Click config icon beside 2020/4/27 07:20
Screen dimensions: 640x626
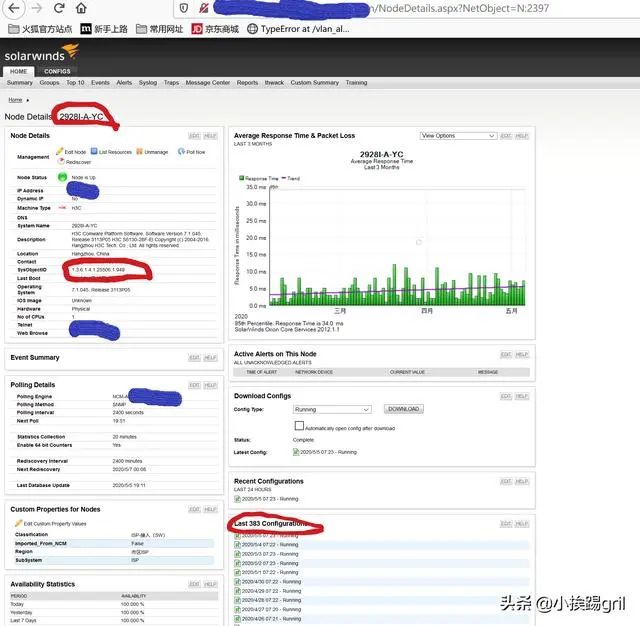click(237, 609)
